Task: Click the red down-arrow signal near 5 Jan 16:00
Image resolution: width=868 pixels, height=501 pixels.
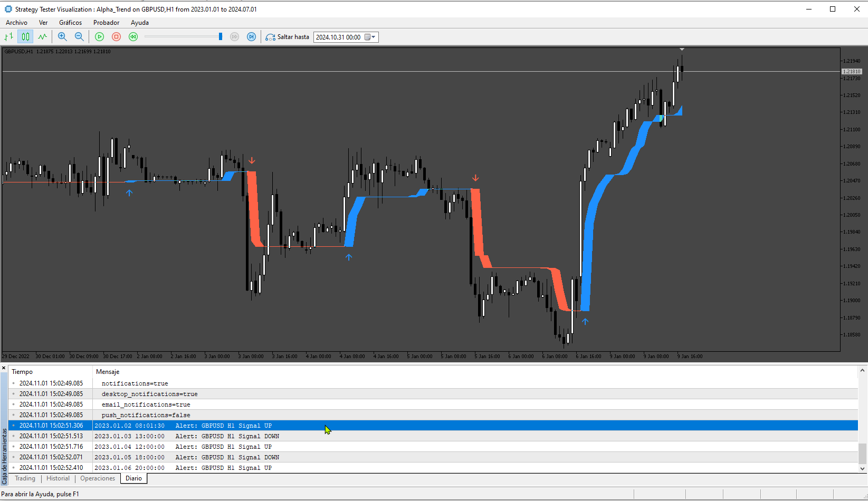Action: (x=475, y=178)
